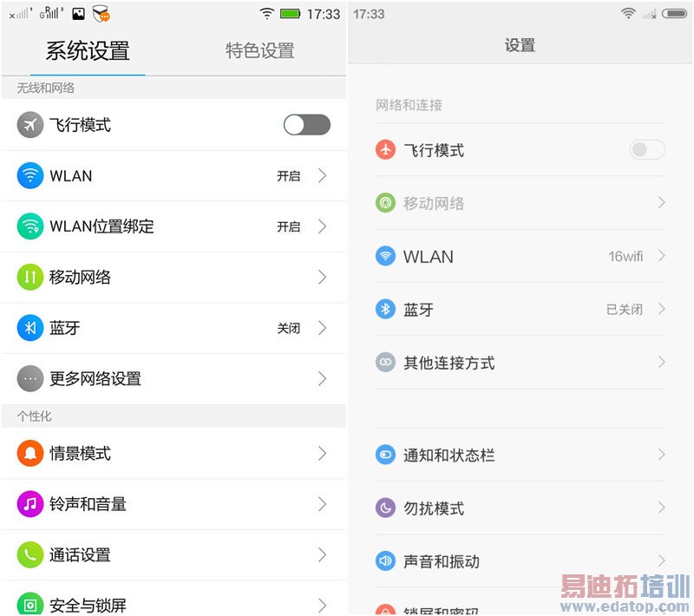
Task: Tap the green 安全与锁屏 icon
Action: coord(30,605)
